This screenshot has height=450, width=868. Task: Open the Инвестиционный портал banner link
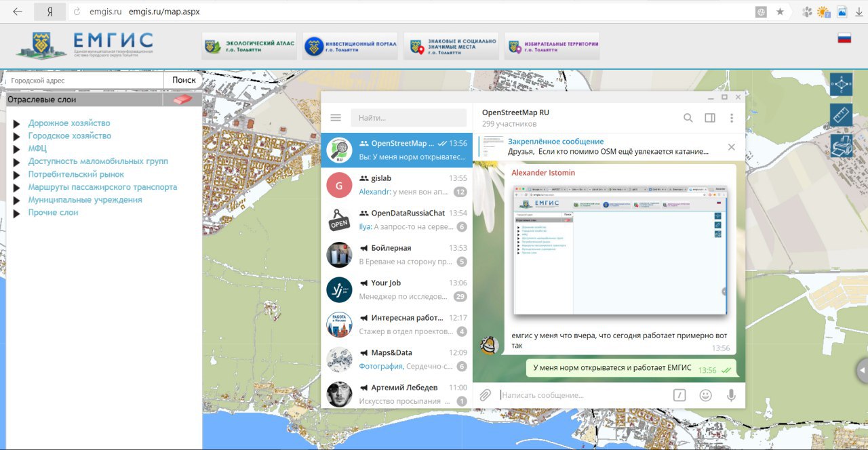click(x=350, y=46)
